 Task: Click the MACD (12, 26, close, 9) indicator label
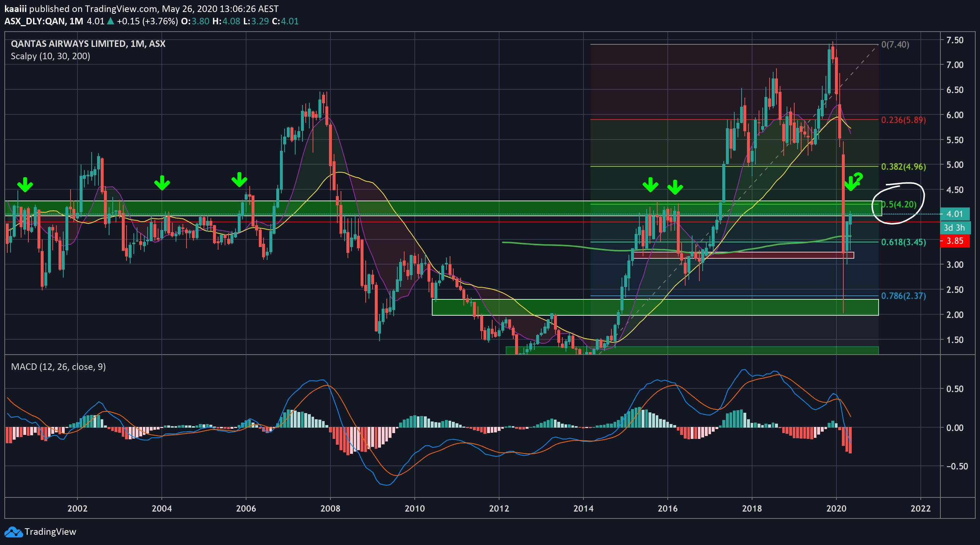coord(59,367)
